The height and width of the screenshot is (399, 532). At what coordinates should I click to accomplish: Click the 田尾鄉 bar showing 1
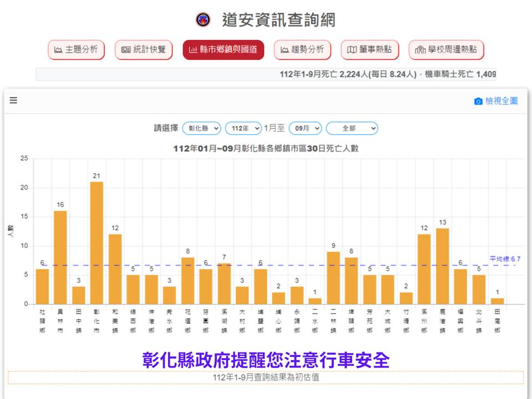coord(497,301)
